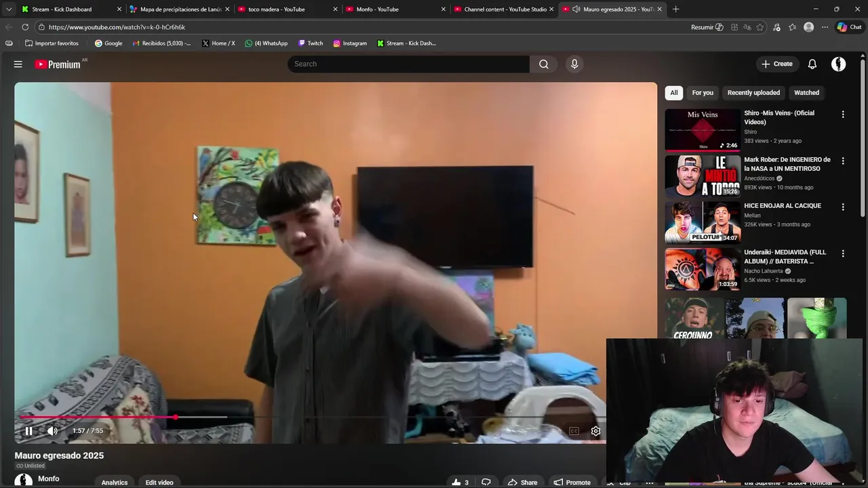The width and height of the screenshot is (868, 488).
Task: Open Edge settings and more menu
Action: click(x=825, y=27)
